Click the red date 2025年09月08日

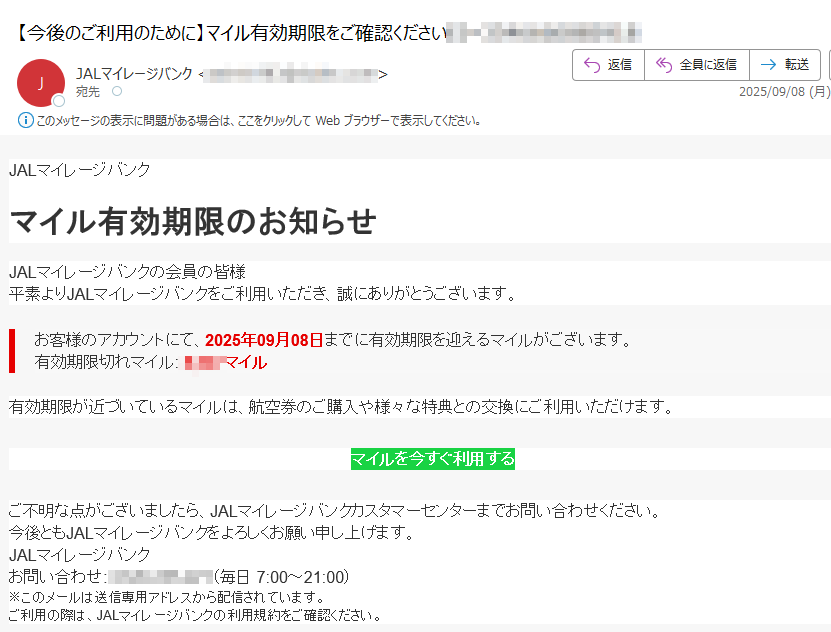coord(264,340)
